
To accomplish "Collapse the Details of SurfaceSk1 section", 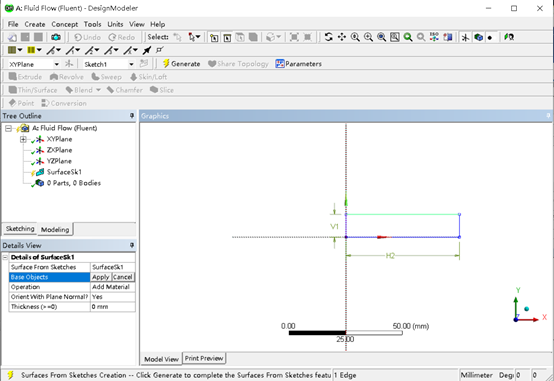I will pyautogui.click(x=5, y=257).
